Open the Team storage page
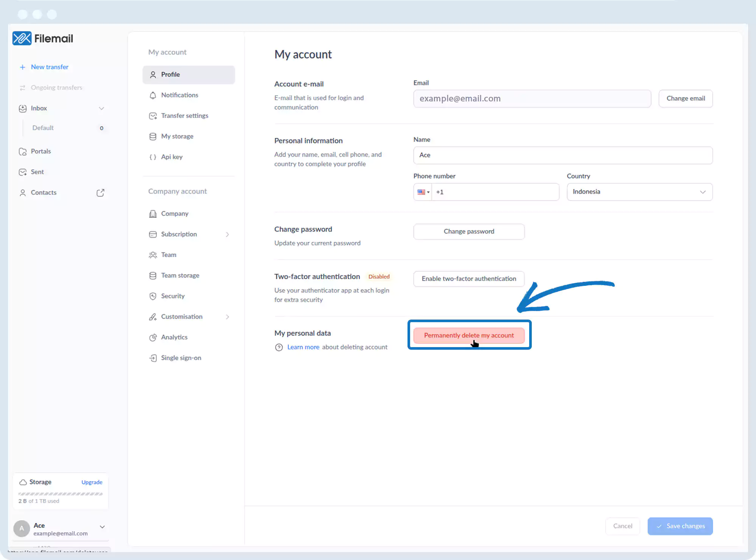 tap(180, 276)
